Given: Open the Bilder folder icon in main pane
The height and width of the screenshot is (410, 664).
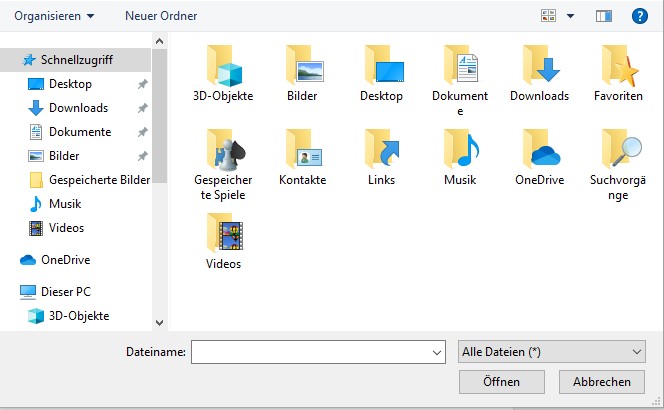Looking at the screenshot, I should (304, 65).
